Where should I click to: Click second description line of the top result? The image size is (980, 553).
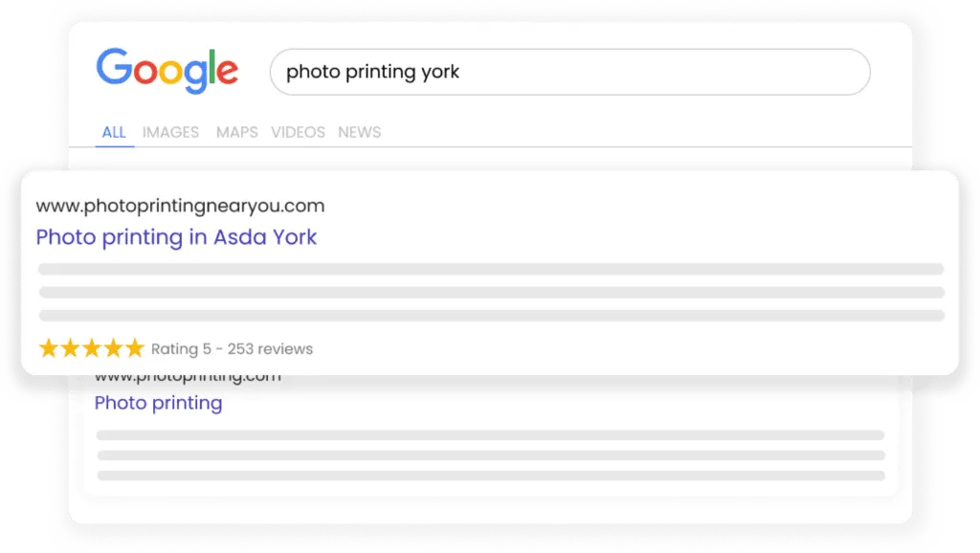(x=490, y=292)
